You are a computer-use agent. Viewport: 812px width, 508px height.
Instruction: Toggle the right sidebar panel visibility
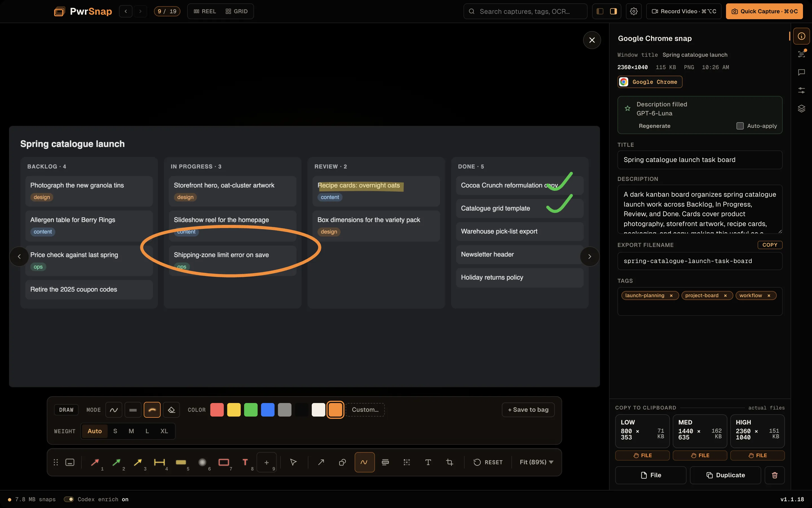coord(613,11)
